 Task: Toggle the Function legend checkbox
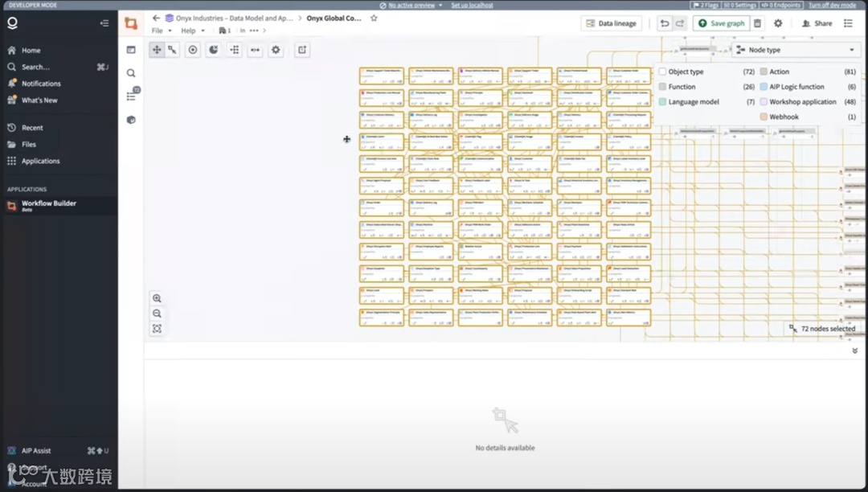[662, 87]
